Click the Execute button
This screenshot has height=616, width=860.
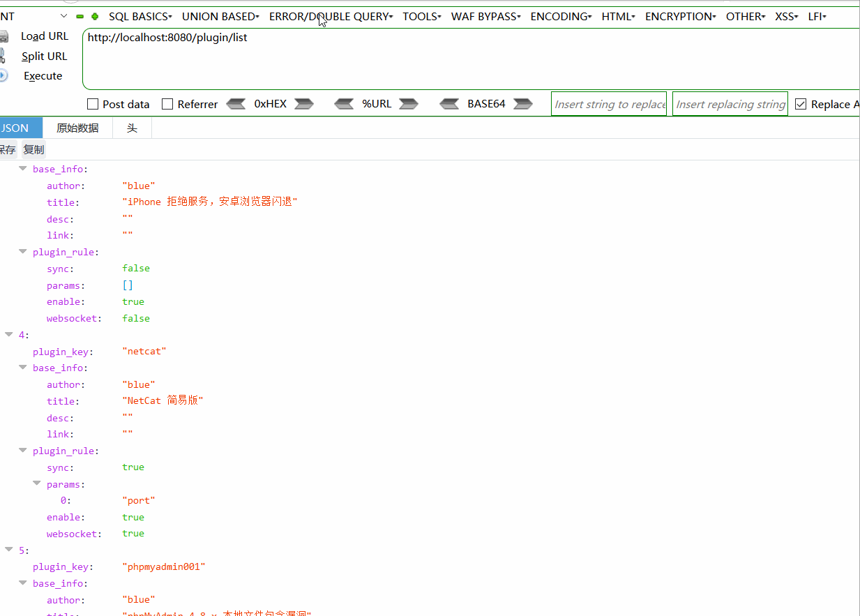click(43, 75)
